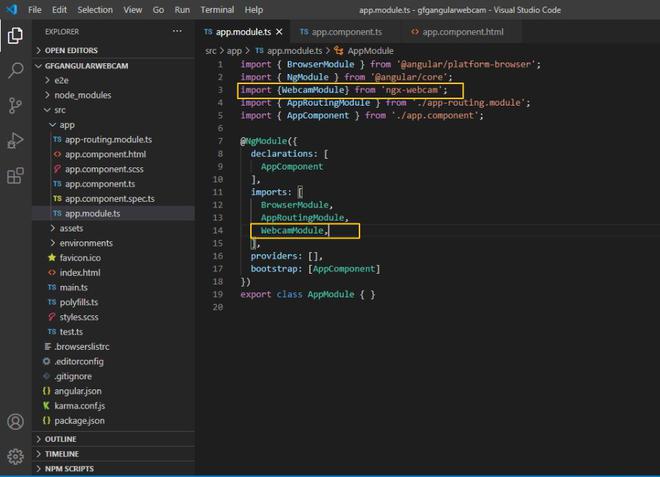660x477 pixels.
Task: Open app-routing.module.ts file
Action: 108,140
